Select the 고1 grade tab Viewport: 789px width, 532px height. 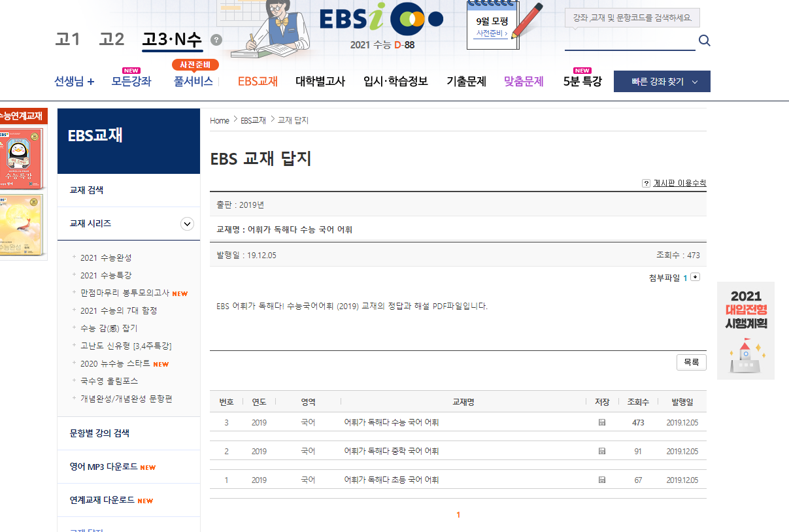pyautogui.click(x=67, y=39)
